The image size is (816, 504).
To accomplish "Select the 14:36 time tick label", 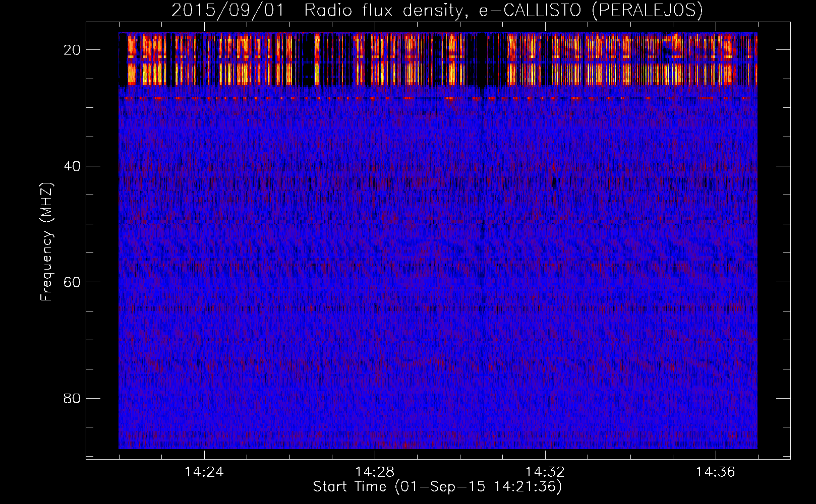I will [715, 472].
